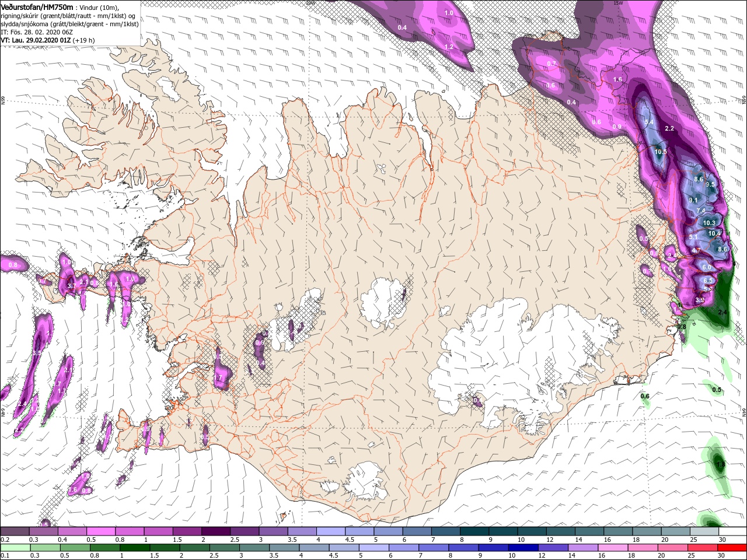Click the 6.0 precipitation value on the map
This screenshot has width=747, height=560.
[x=706, y=267]
